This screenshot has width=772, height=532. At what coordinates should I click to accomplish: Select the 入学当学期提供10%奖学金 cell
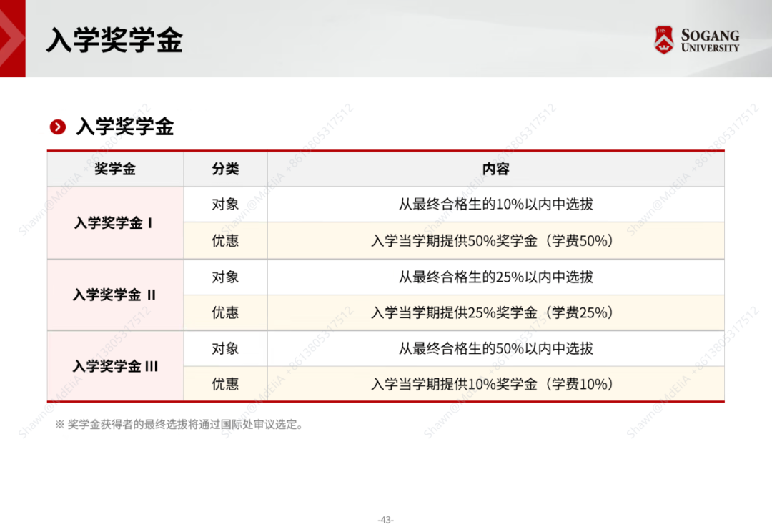coord(493,384)
